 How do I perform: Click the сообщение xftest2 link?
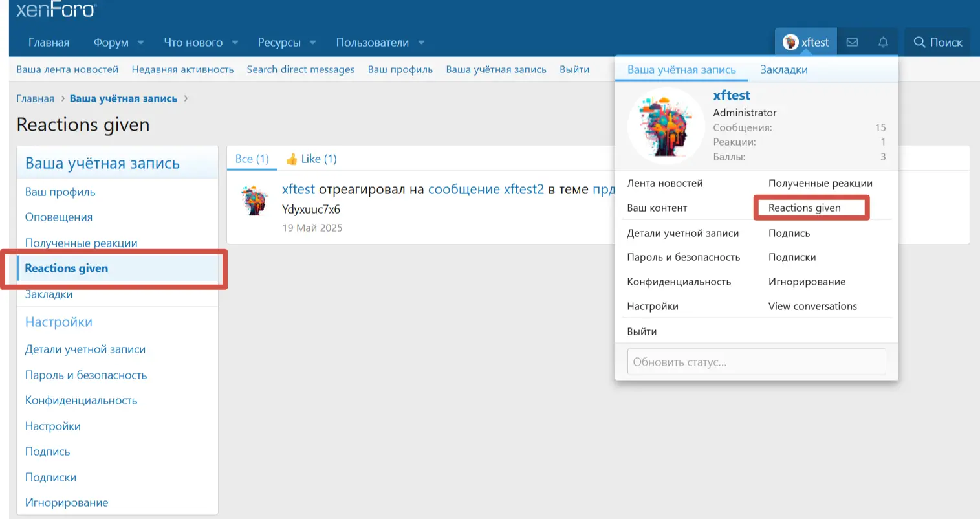pos(486,190)
